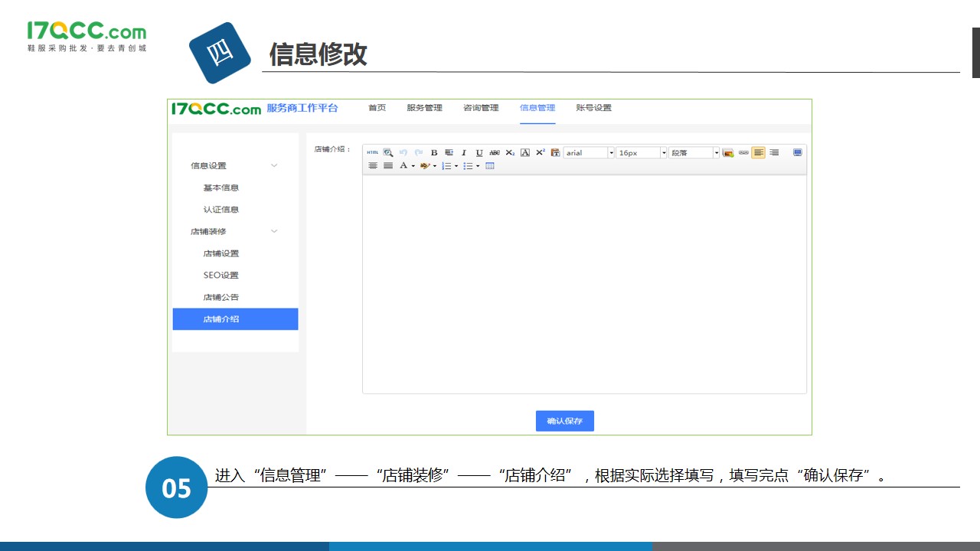Toggle fullscreen editor mode
Screen dimensions: 980x551
(x=797, y=153)
